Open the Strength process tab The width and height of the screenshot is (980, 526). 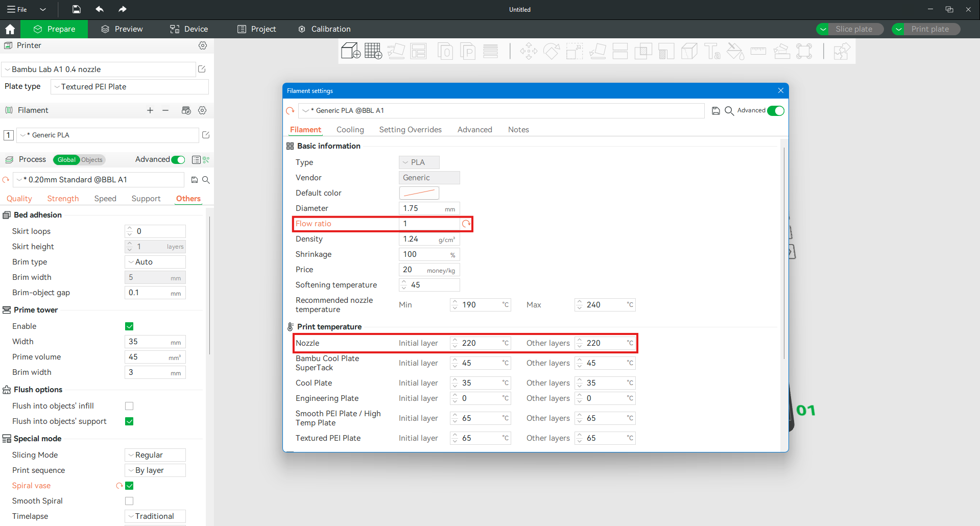point(63,199)
